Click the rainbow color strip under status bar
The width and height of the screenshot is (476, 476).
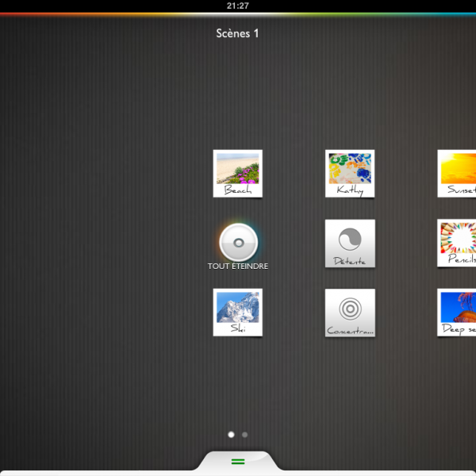pyautogui.click(x=238, y=14)
